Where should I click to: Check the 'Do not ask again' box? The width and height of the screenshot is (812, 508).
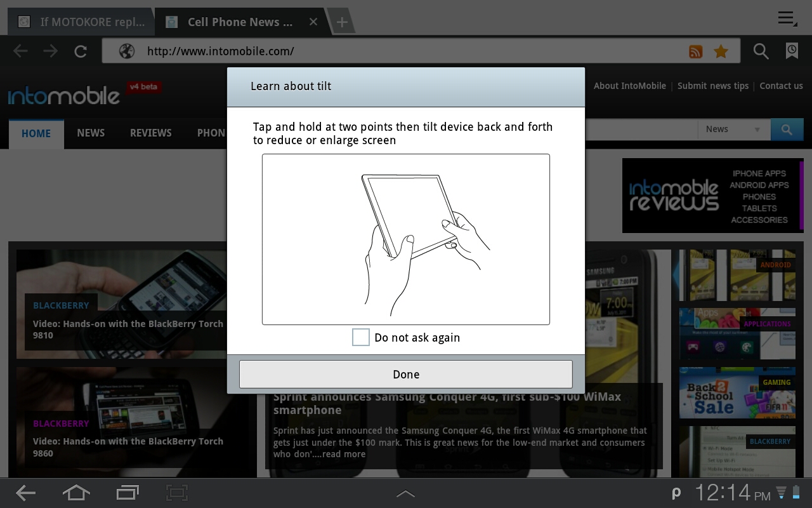coord(361,337)
